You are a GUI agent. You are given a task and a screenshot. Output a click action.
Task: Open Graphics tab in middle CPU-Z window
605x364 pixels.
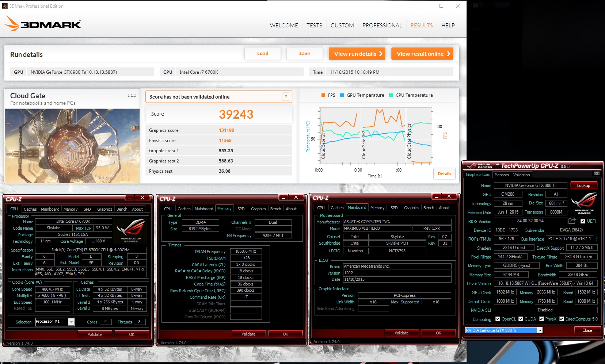tap(258, 209)
